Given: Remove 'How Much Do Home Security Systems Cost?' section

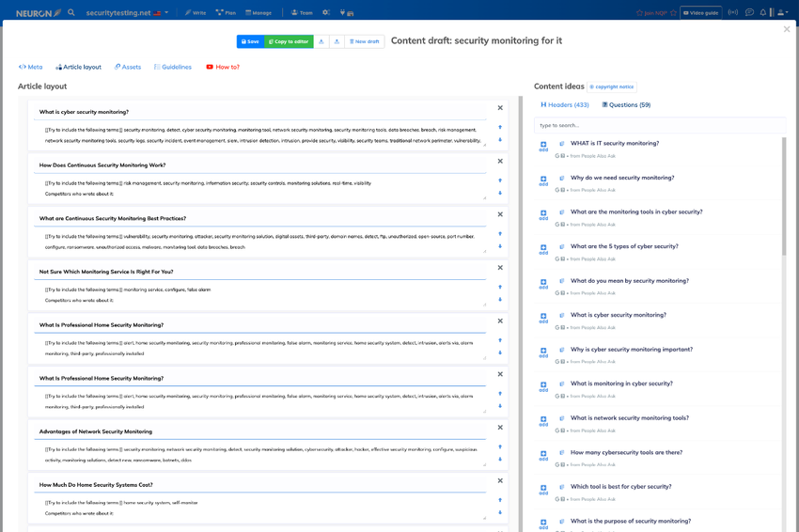Looking at the screenshot, I should click(x=500, y=480).
